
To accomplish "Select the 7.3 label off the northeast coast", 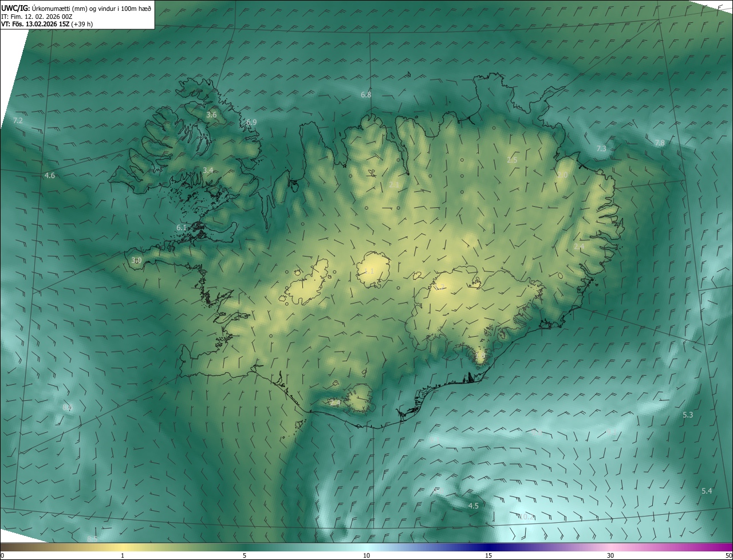I will (x=601, y=148).
